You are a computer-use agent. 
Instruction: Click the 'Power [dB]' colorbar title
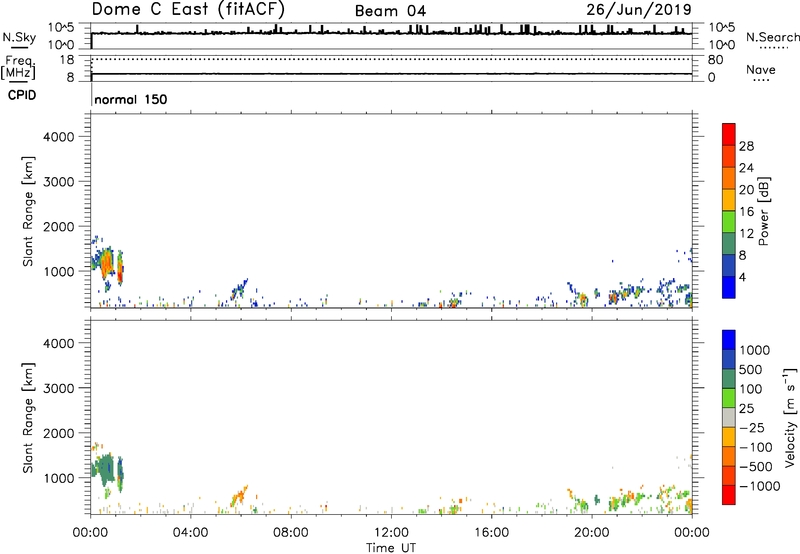coord(763,211)
